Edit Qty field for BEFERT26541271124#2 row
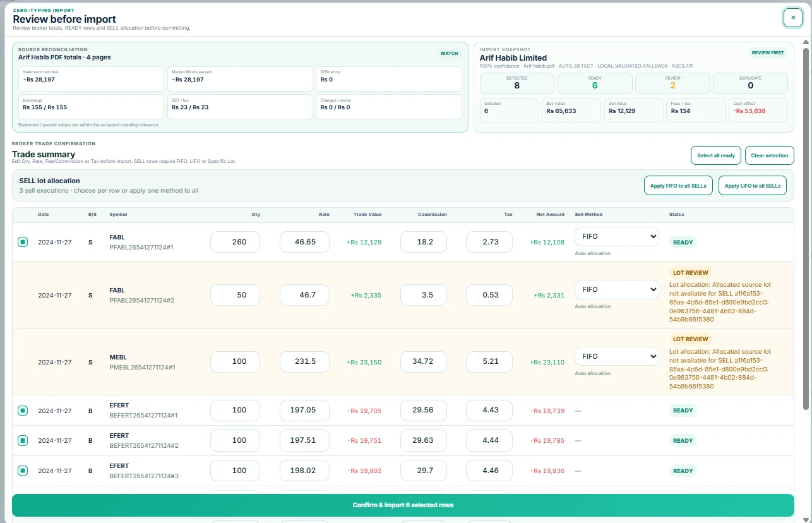 click(235, 440)
